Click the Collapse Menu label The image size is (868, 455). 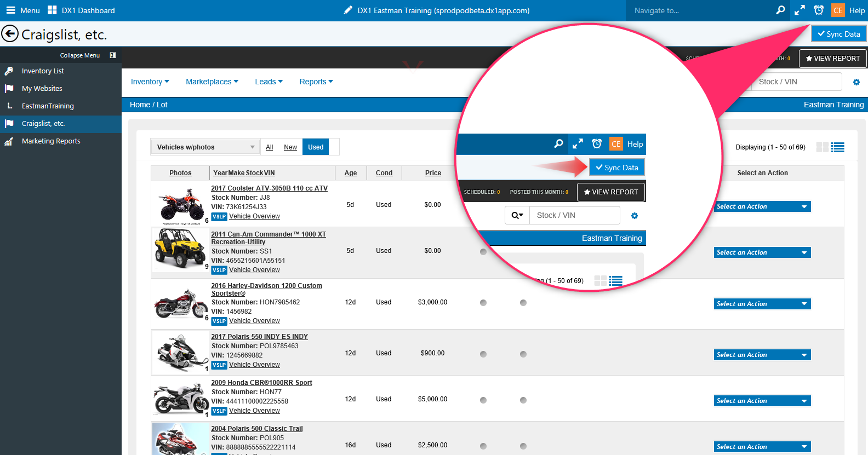pos(80,55)
